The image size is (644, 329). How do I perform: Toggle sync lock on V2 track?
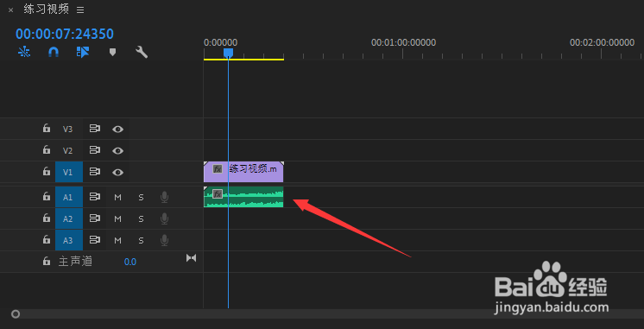95,150
